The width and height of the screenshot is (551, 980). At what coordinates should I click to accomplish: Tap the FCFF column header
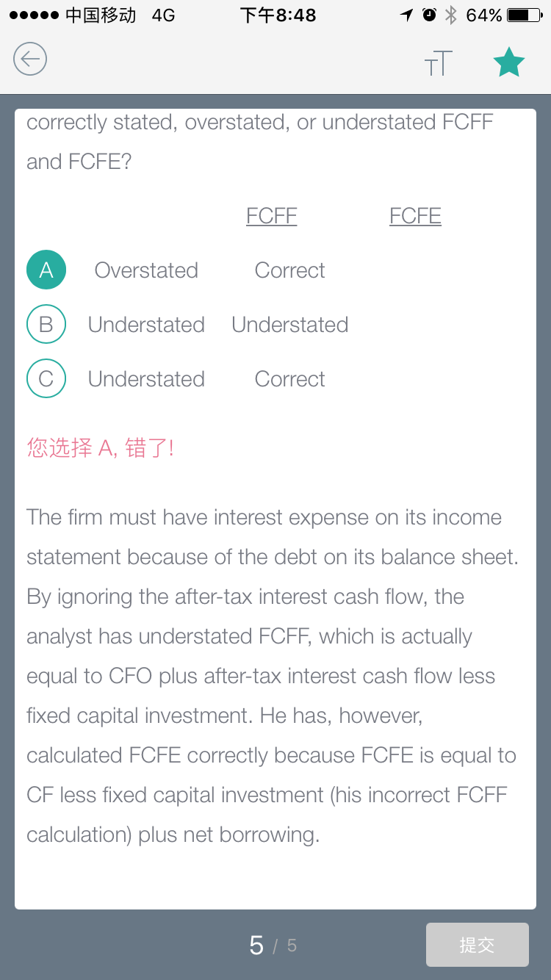click(272, 216)
